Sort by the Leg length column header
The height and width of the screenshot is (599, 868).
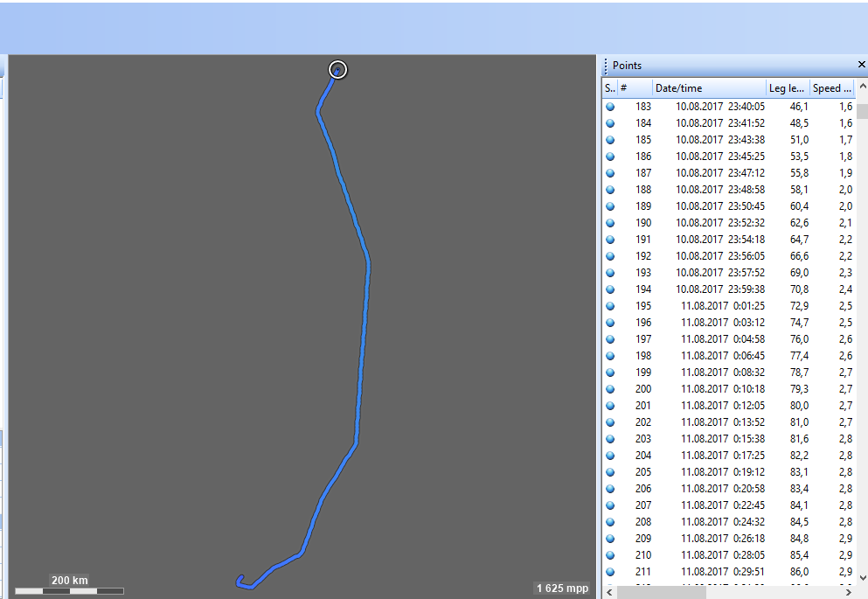tap(786, 88)
